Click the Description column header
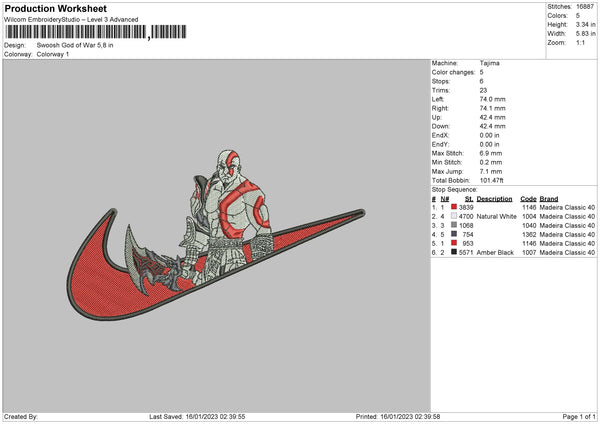Image resolution: width=600 pixels, height=424 pixels. click(x=494, y=199)
